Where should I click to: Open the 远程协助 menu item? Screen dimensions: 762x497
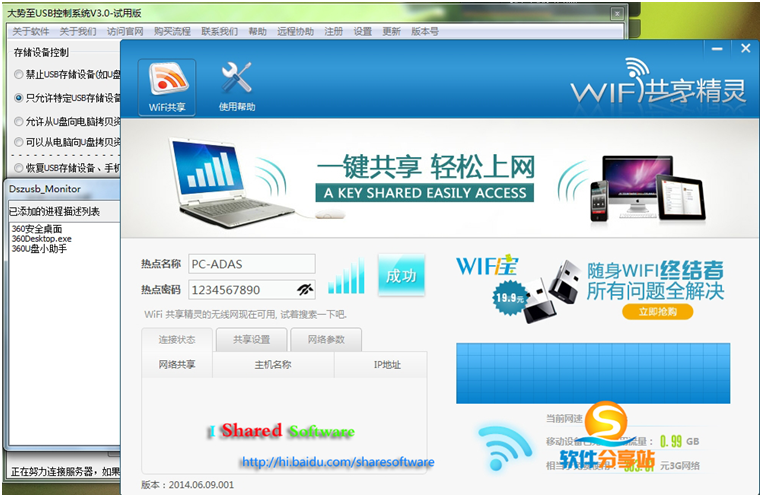click(x=296, y=32)
